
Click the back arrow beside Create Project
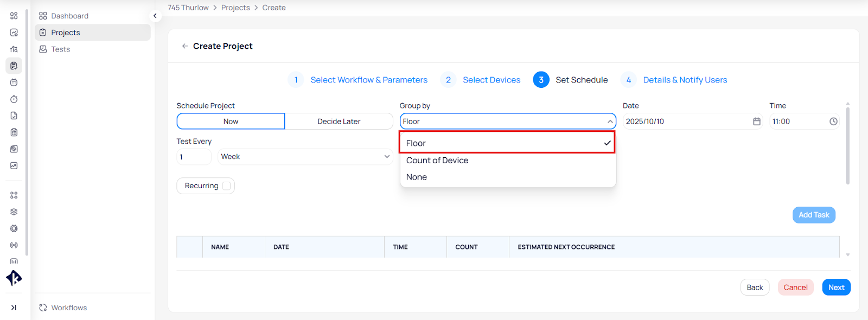coord(185,46)
